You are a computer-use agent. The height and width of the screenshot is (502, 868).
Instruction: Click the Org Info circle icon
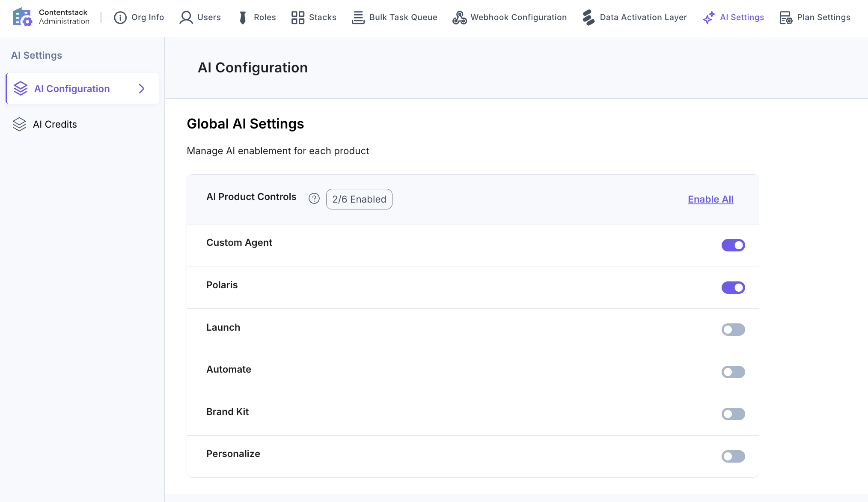click(120, 18)
